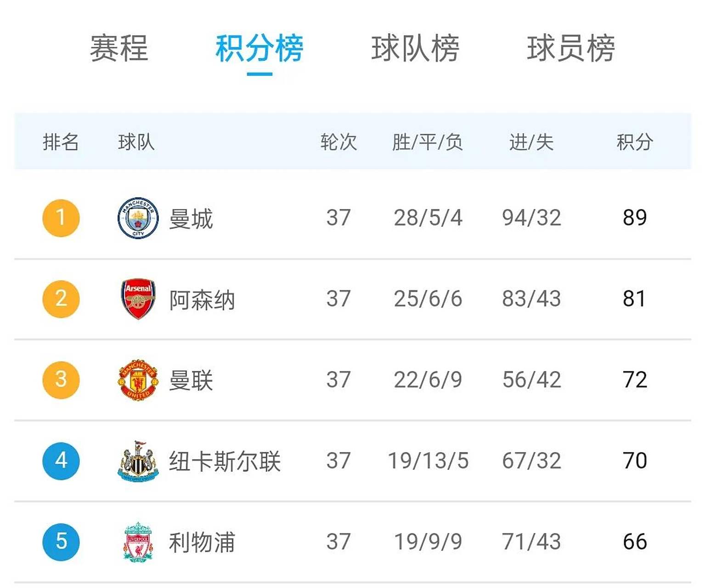Click the Arsenal cannon logo
Viewport: 705px width, 588px height.
(137, 299)
